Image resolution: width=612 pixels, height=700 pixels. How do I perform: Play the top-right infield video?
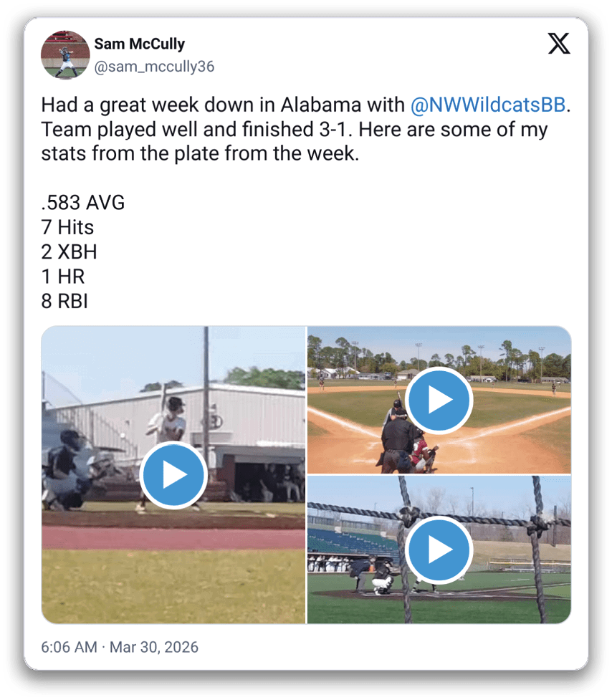[x=439, y=401]
